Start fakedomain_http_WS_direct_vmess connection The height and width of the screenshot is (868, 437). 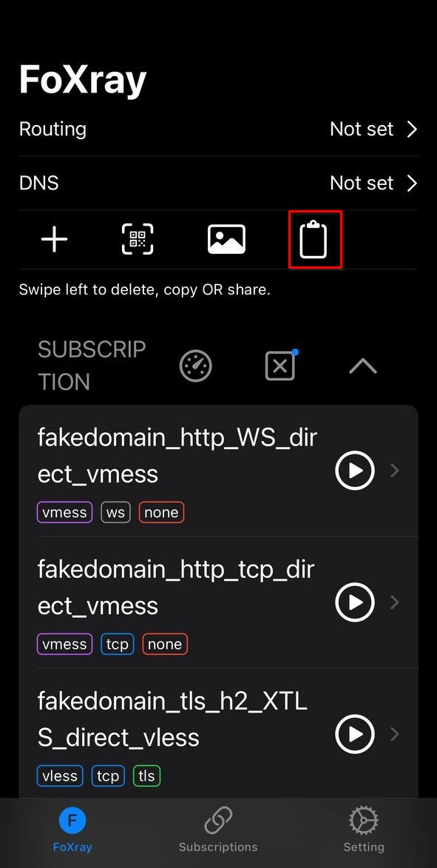355,471
